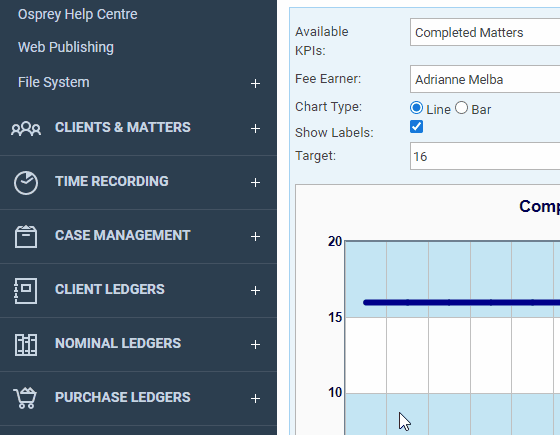Open the Available KPIs dropdown
Screen dimensions: 560x435
tap(485, 32)
